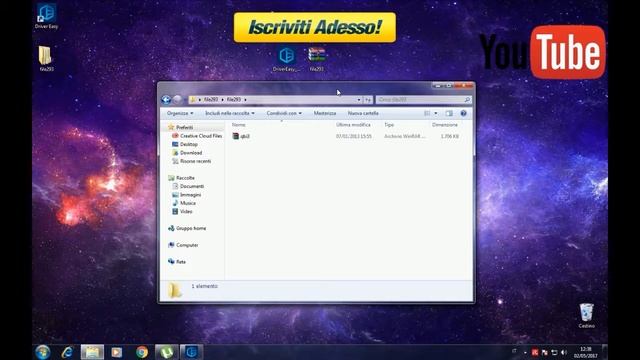Sort by the Dimensione column header

(x=445, y=125)
